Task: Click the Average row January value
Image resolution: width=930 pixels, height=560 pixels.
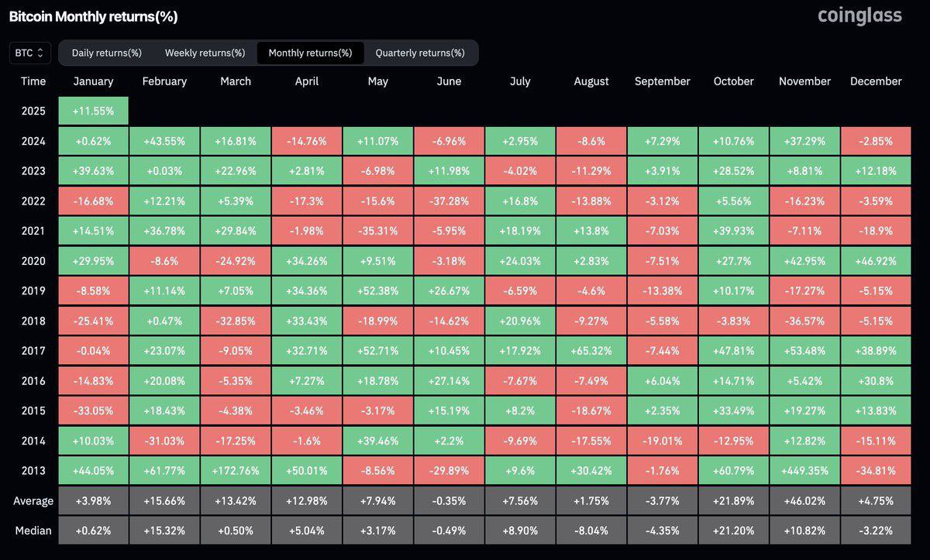Action: coord(93,500)
